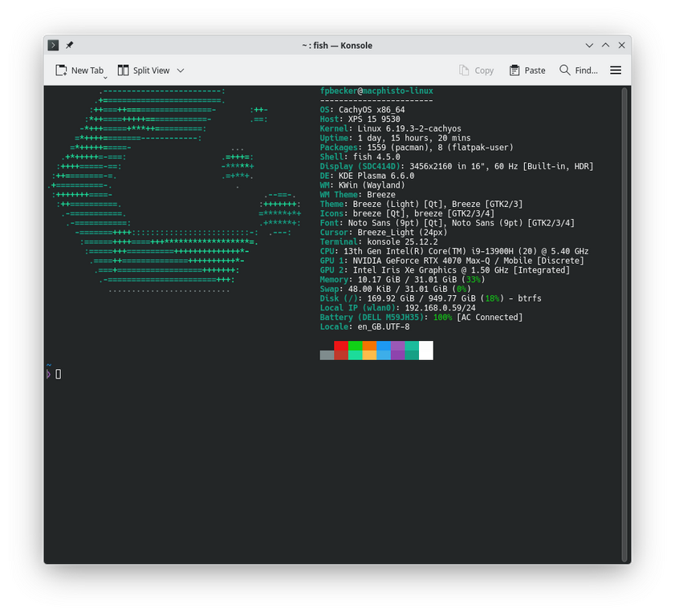Click the terminal prompt cursor

(58, 375)
